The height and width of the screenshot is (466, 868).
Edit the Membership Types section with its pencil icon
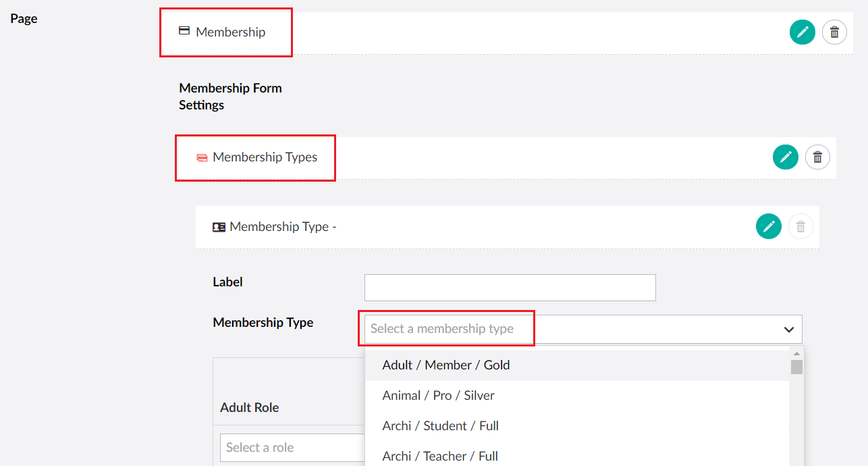click(x=785, y=157)
